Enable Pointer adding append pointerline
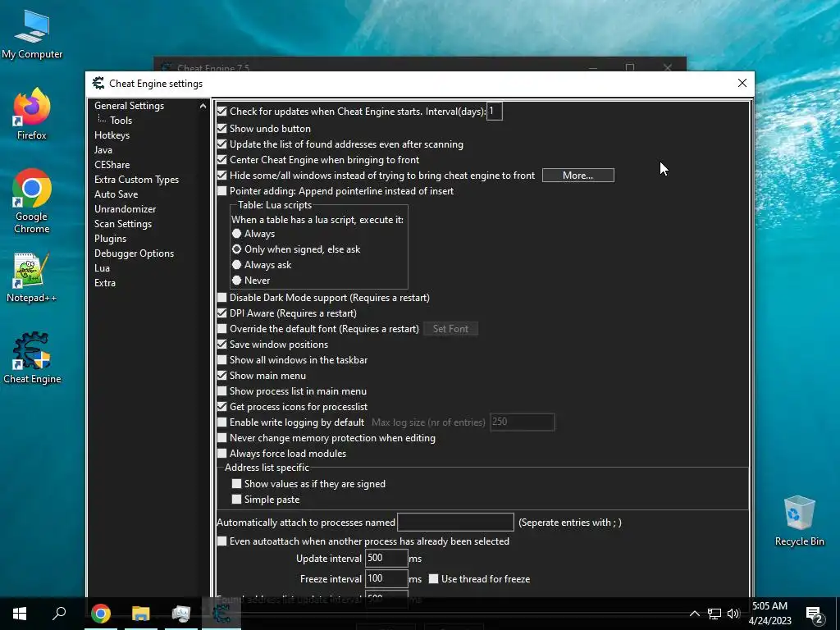The width and height of the screenshot is (840, 630). 221,190
